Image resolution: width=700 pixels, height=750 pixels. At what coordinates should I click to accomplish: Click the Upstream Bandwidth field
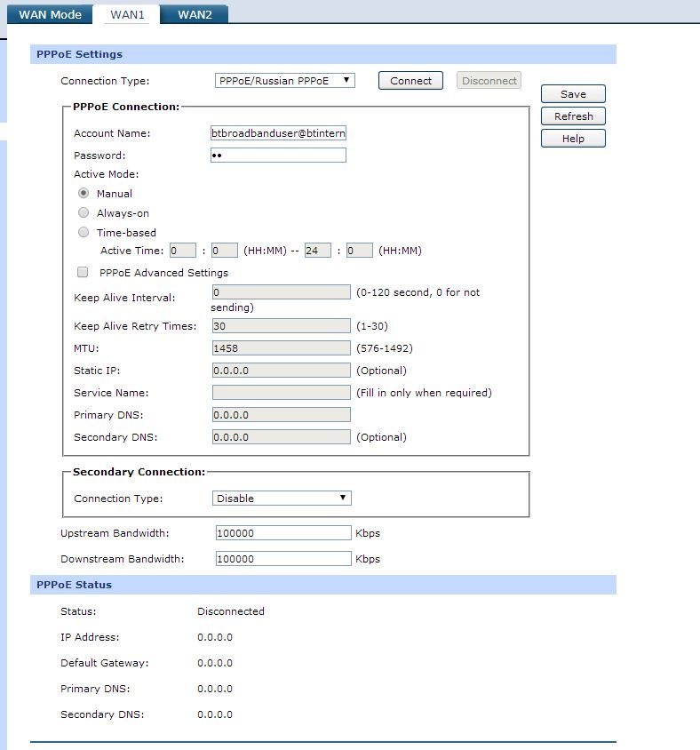[x=283, y=533]
